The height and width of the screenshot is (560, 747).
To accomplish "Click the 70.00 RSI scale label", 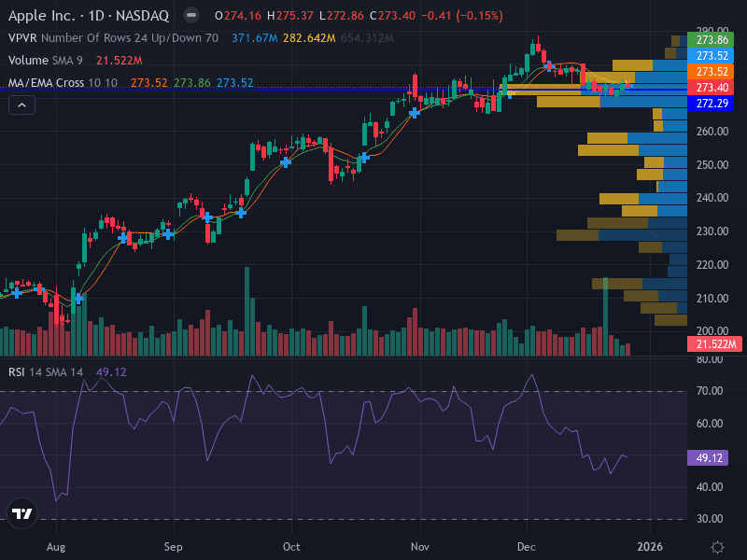I will coord(710,391).
